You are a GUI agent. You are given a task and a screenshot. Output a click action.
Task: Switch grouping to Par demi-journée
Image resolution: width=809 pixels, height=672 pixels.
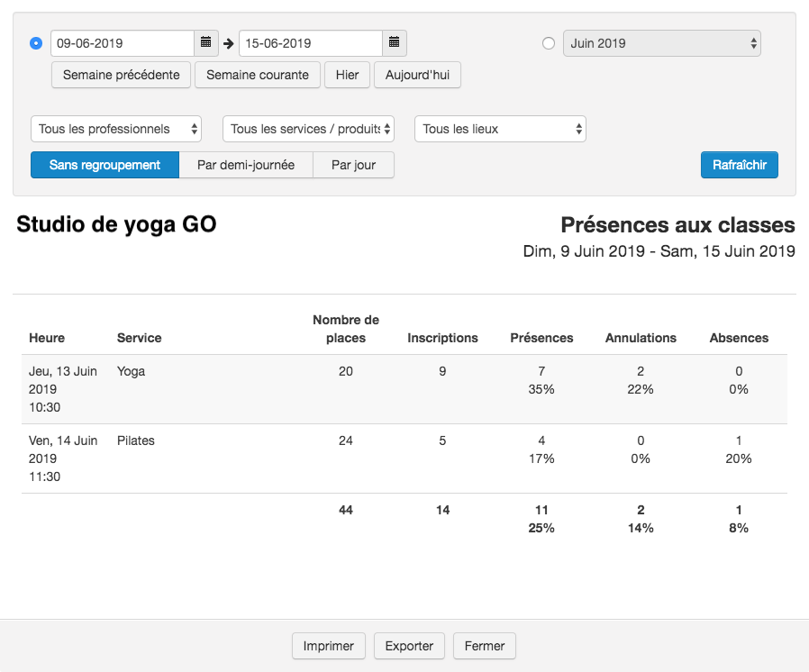point(246,165)
